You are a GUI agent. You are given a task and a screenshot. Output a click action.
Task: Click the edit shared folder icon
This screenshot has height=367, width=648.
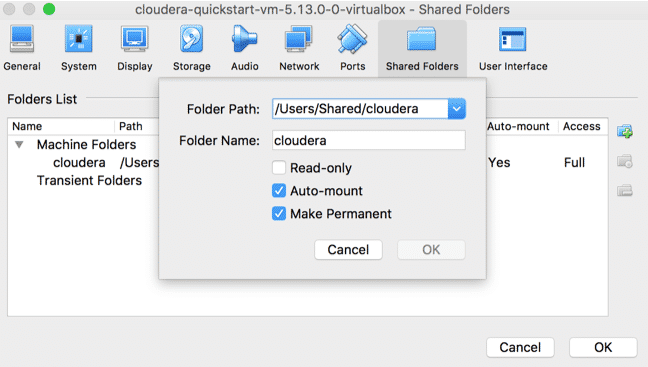(625, 161)
